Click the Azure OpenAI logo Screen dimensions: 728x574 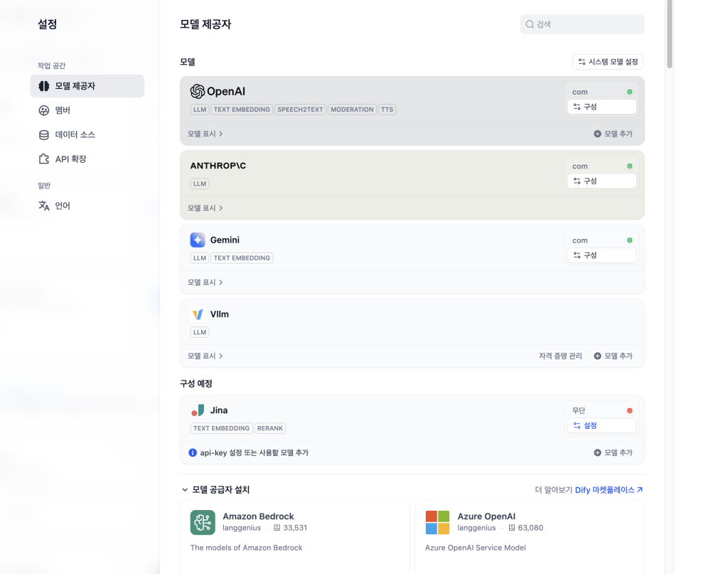point(437,522)
